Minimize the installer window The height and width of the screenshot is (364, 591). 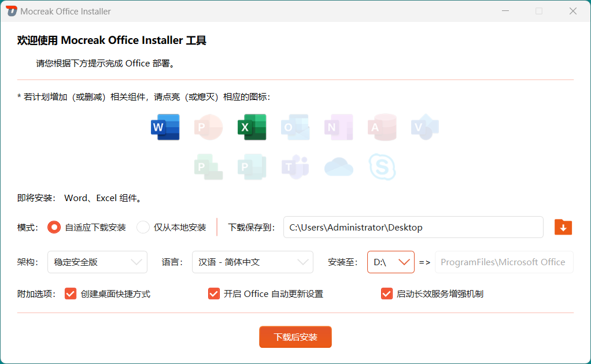(x=505, y=12)
